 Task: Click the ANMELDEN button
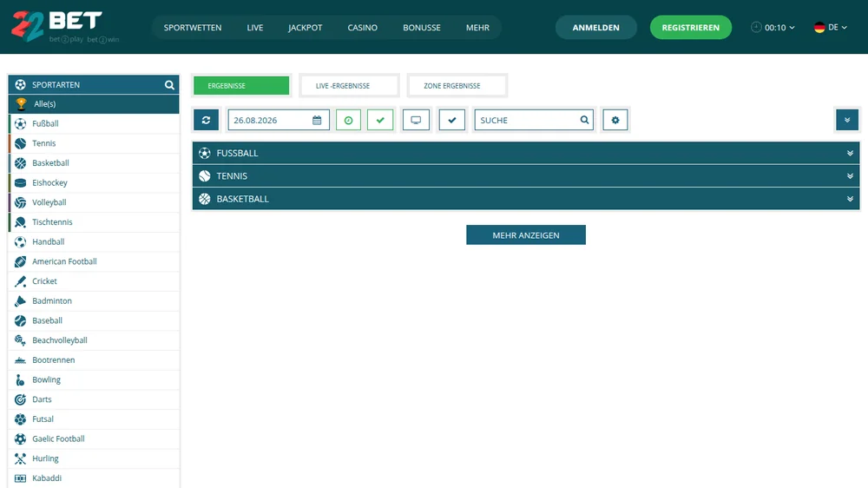596,27
